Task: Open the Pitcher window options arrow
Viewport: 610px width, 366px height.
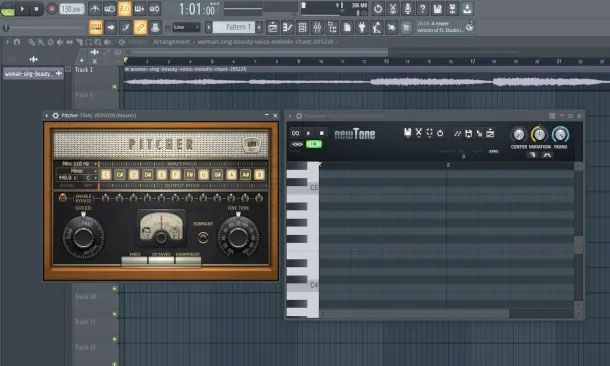Action: (x=47, y=116)
